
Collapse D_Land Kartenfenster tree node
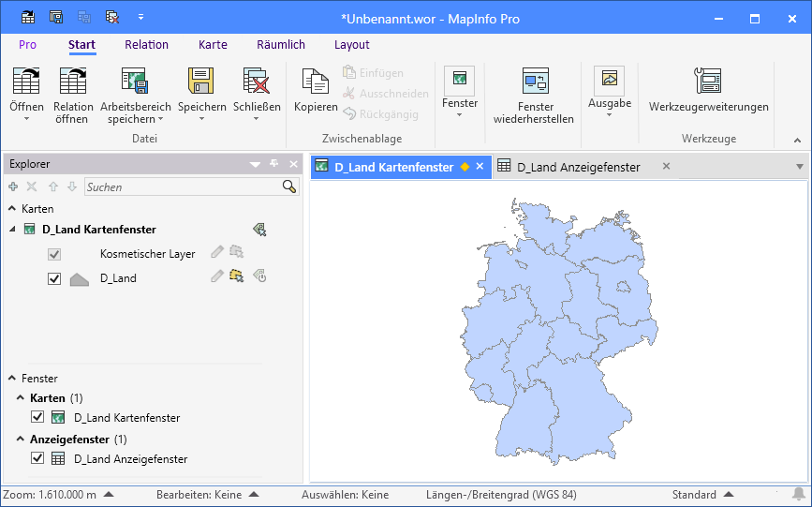(12, 229)
